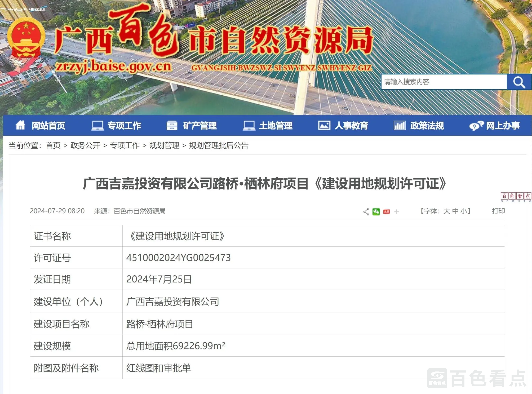Click the home icon in navigation
Screen dimensions: 532x394
point(20,125)
